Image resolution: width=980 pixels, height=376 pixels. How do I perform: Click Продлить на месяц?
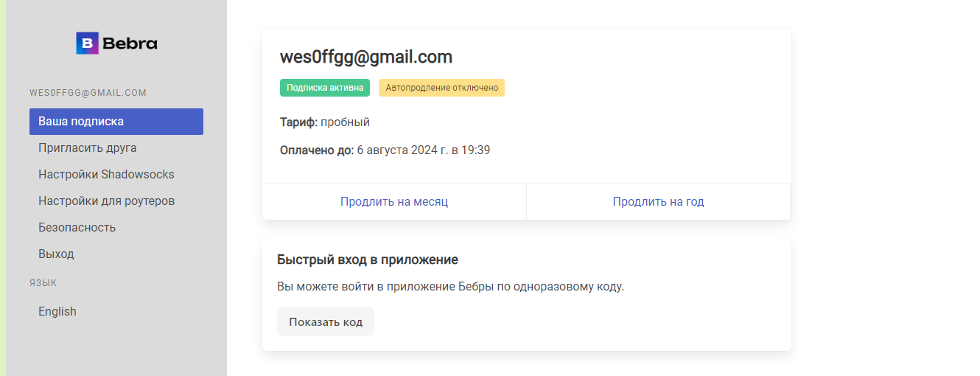[x=394, y=202]
